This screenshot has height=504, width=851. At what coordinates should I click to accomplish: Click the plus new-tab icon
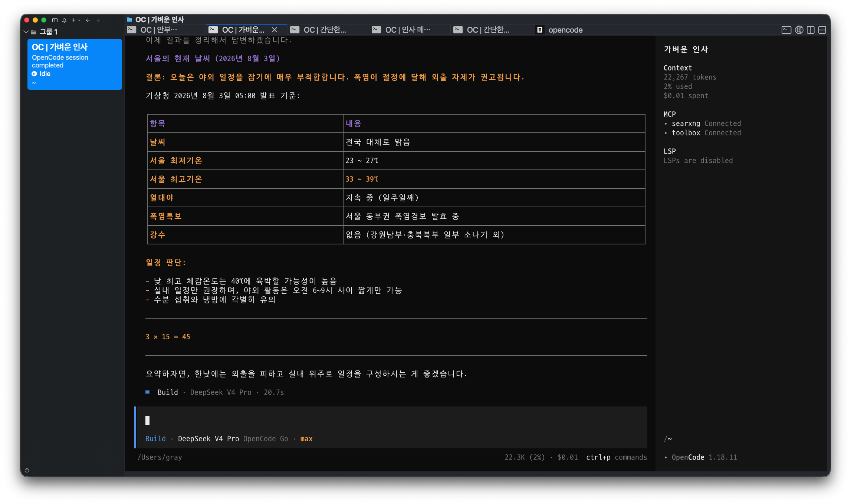click(x=73, y=20)
